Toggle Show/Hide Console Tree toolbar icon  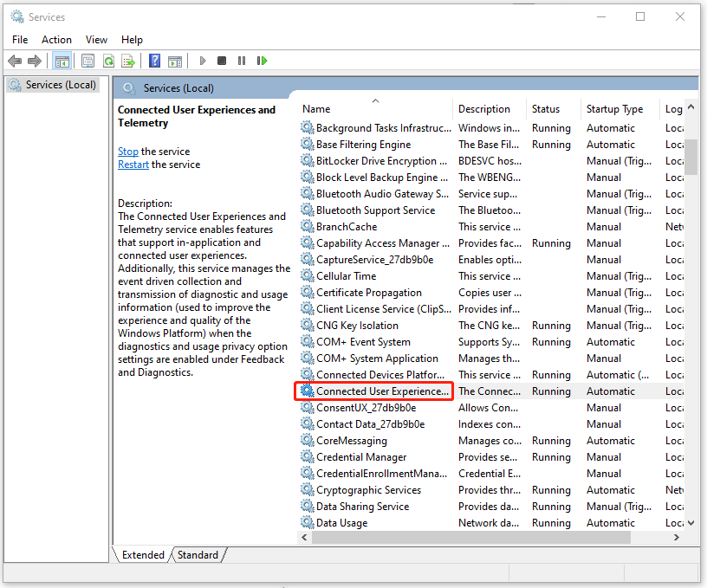62,61
